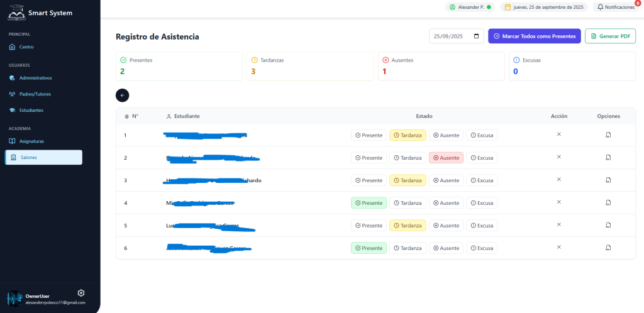This screenshot has width=644, height=313.
Task: Mark student 1 as Presente
Action: point(369,135)
